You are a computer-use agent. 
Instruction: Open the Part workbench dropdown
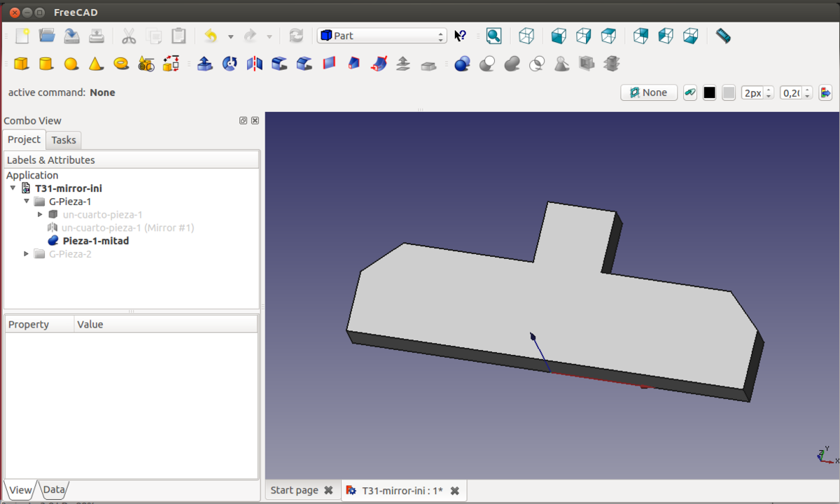click(x=381, y=36)
